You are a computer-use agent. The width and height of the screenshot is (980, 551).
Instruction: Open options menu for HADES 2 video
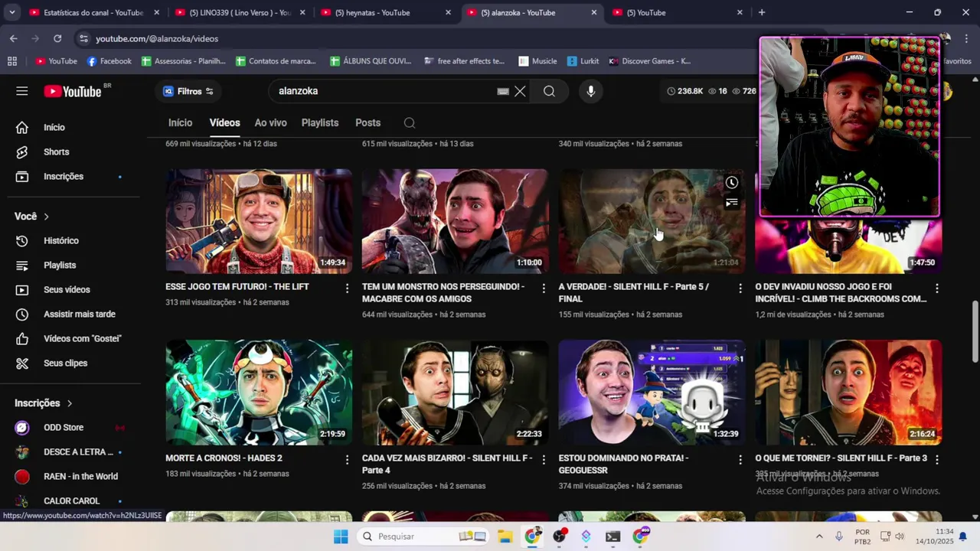[347, 459]
